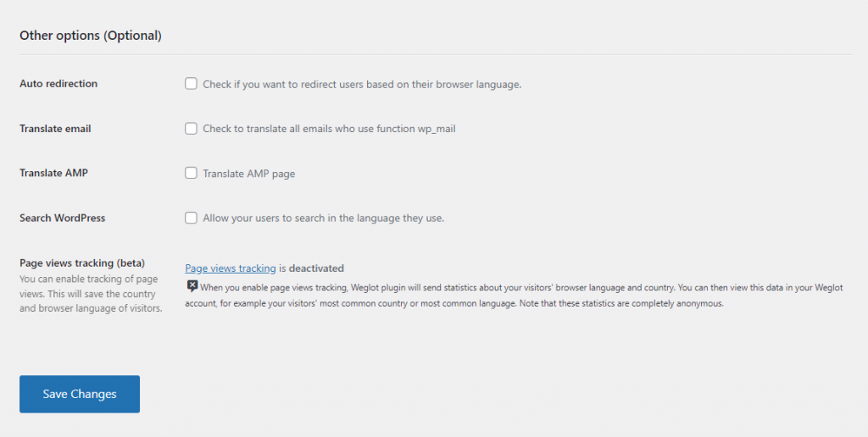Click the Save Changes button
The height and width of the screenshot is (437, 868).
pos(80,394)
